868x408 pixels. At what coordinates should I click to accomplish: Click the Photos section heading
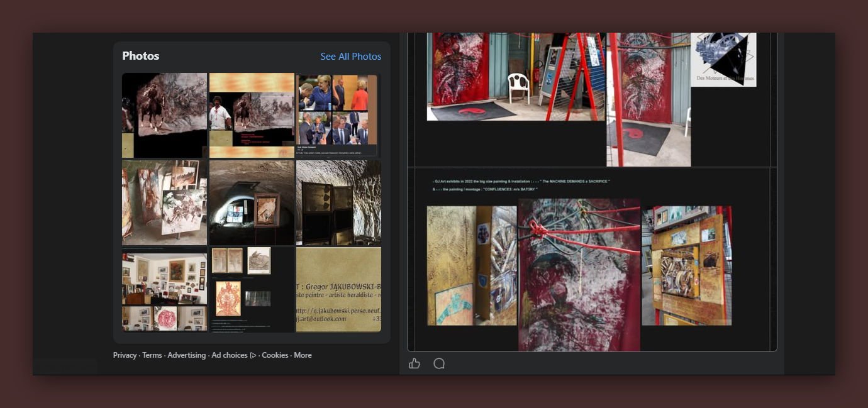(140, 56)
